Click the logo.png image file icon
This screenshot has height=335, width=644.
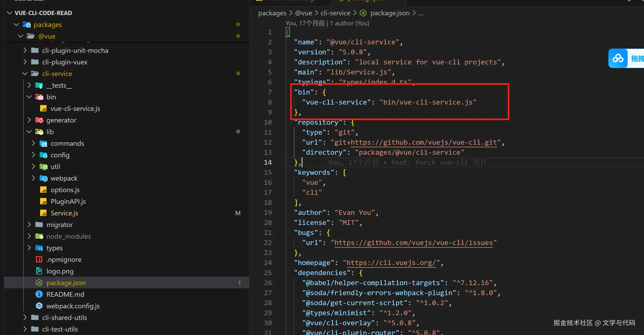39,271
